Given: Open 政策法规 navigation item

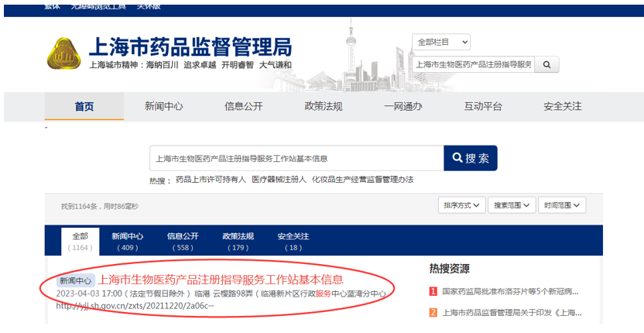Looking at the screenshot, I should tap(323, 107).
